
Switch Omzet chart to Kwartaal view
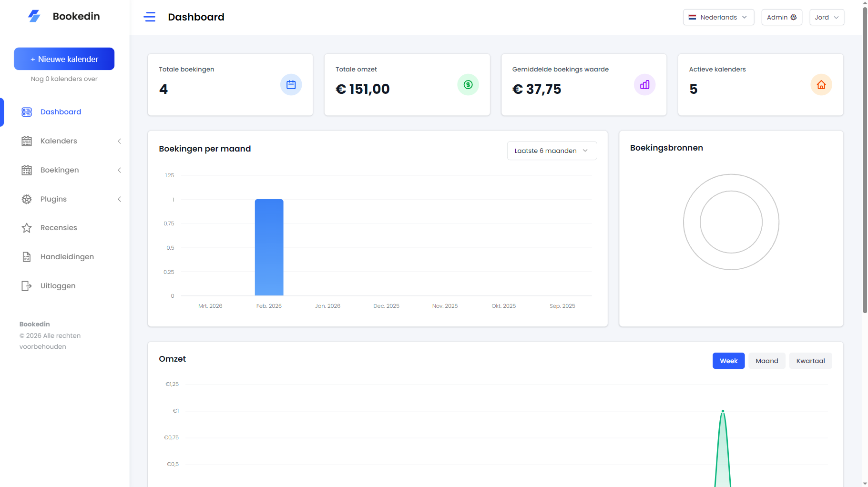[x=810, y=361]
